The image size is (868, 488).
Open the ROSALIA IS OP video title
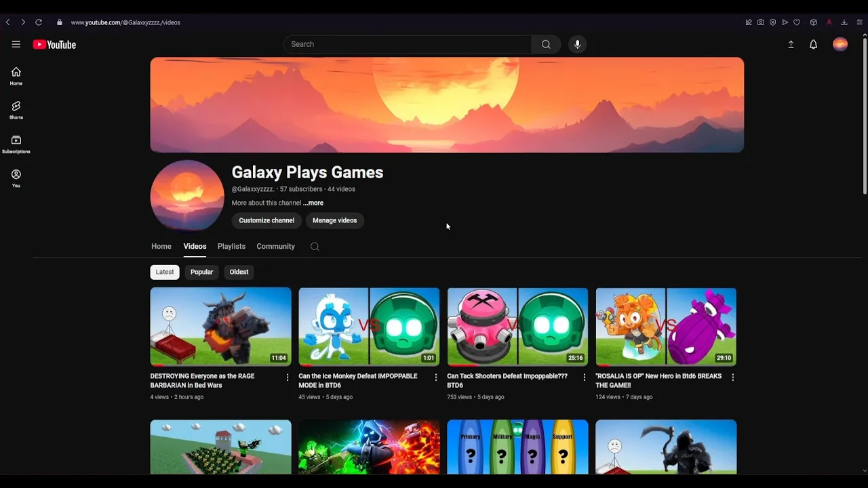pyautogui.click(x=658, y=381)
